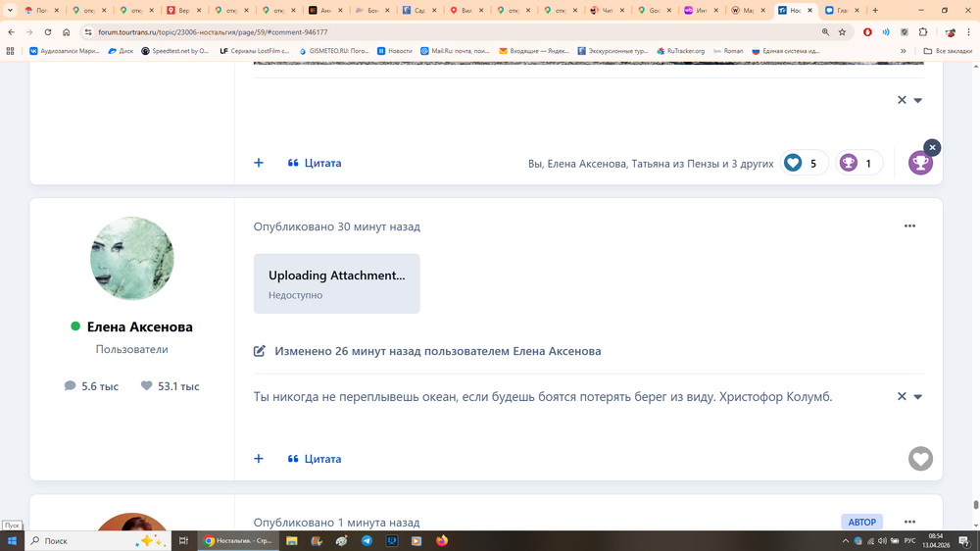Click Елена Аксенова's avatar picture

(x=132, y=259)
